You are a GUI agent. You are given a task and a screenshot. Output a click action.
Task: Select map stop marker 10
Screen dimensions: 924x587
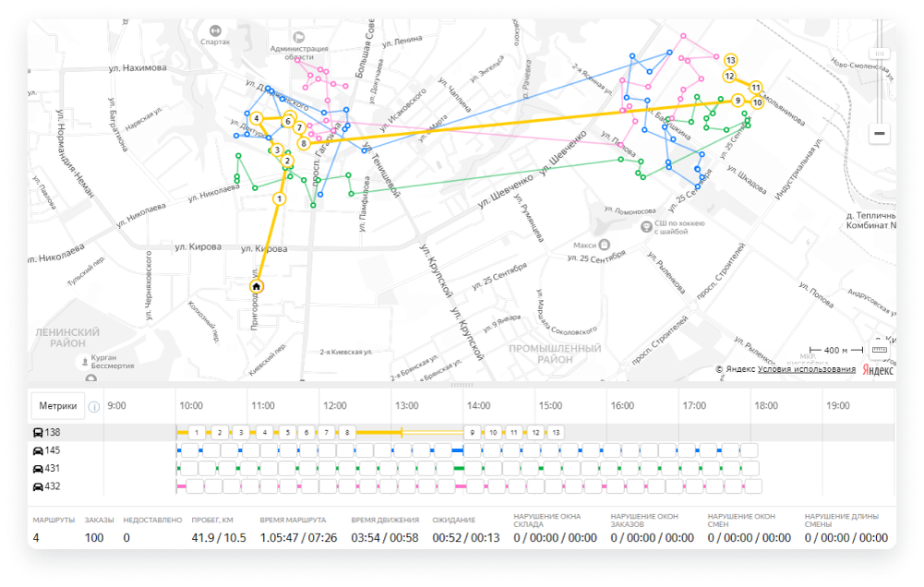(757, 102)
